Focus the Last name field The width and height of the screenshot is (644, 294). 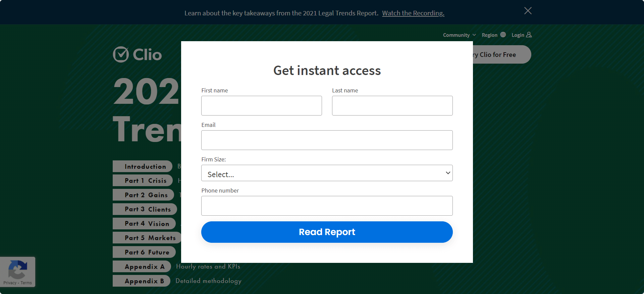[x=392, y=105]
